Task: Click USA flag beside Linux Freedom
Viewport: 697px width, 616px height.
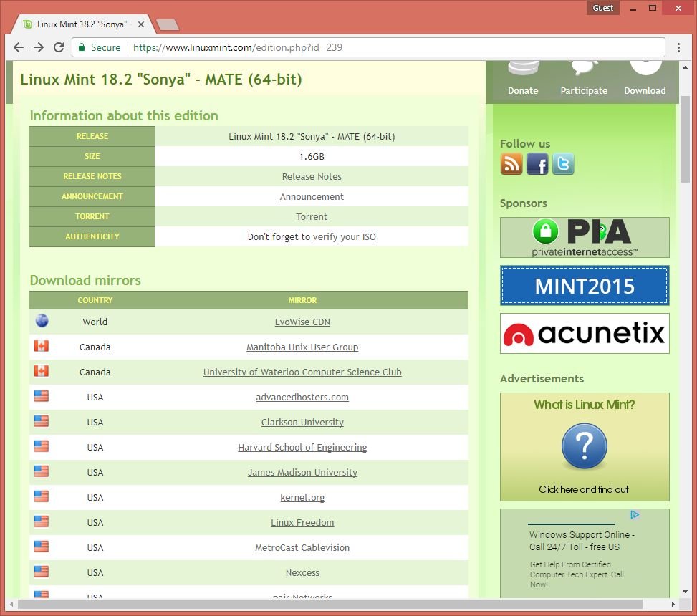Action: (x=42, y=521)
